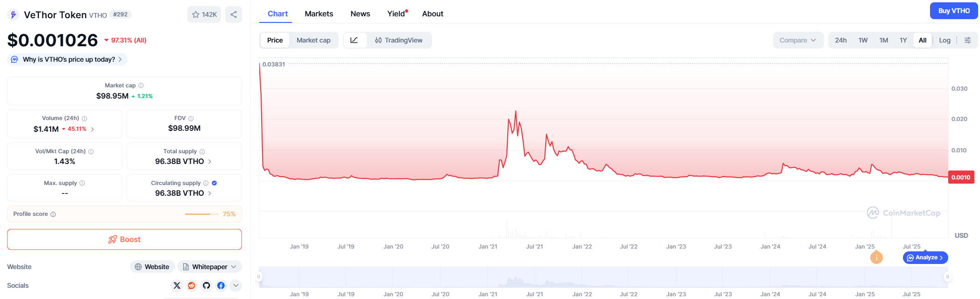Set chart range to 1M
Image resolution: width=980 pixels, height=299 pixels.
pos(883,40)
